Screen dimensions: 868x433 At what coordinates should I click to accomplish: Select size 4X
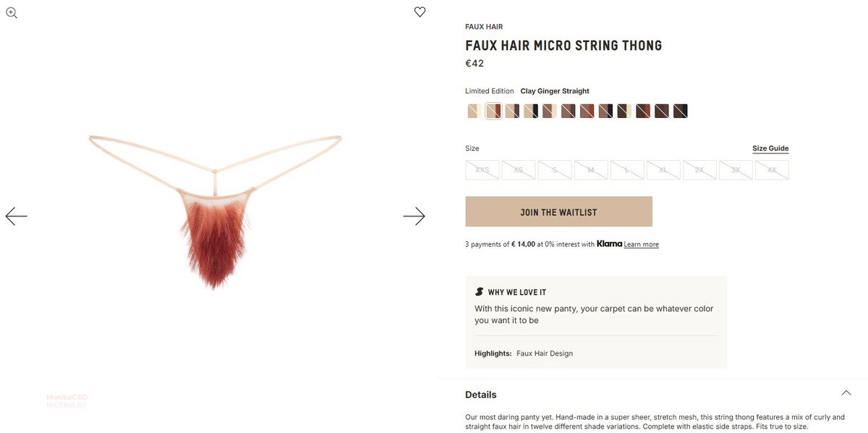coord(772,170)
